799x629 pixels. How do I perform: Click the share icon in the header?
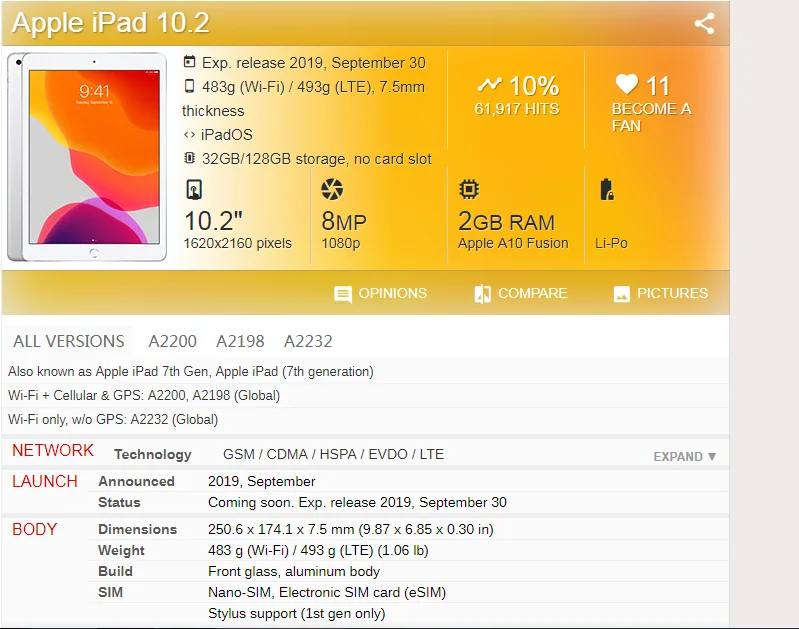(704, 23)
